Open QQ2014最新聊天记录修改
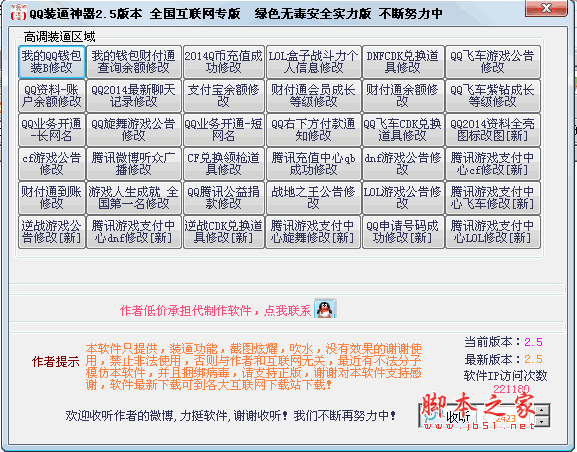The height and width of the screenshot is (452, 577). [x=134, y=96]
